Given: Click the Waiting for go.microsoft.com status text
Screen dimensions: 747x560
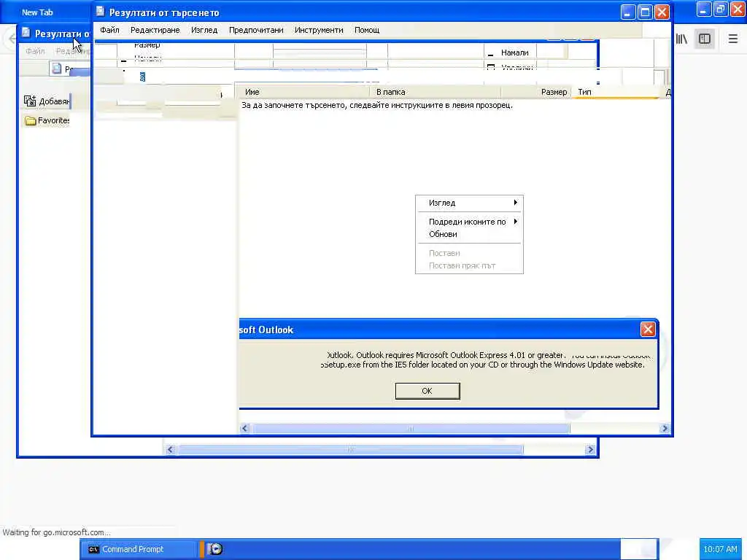Looking at the screenshot, I should click(56, 532).
